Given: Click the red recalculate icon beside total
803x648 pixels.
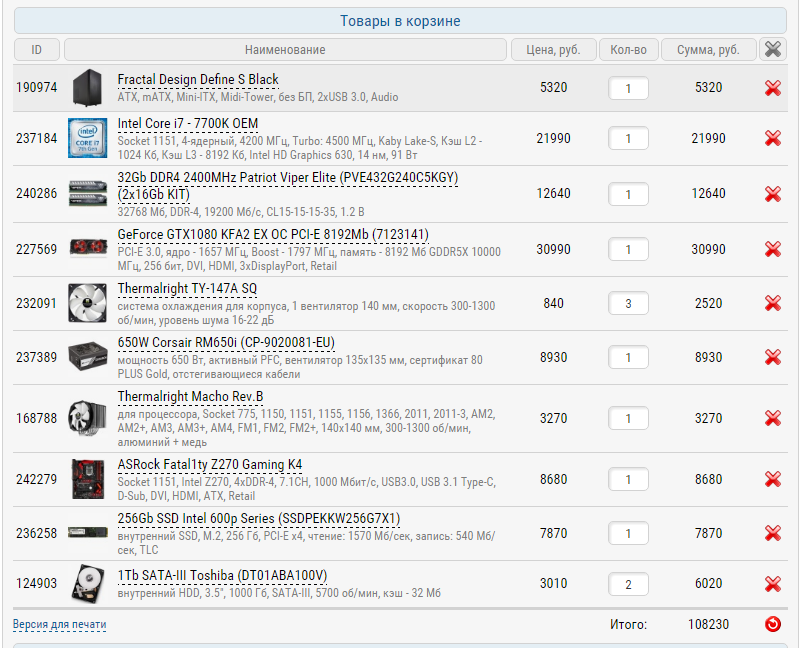Looking at the screenshot, I should tap(772, 624).
